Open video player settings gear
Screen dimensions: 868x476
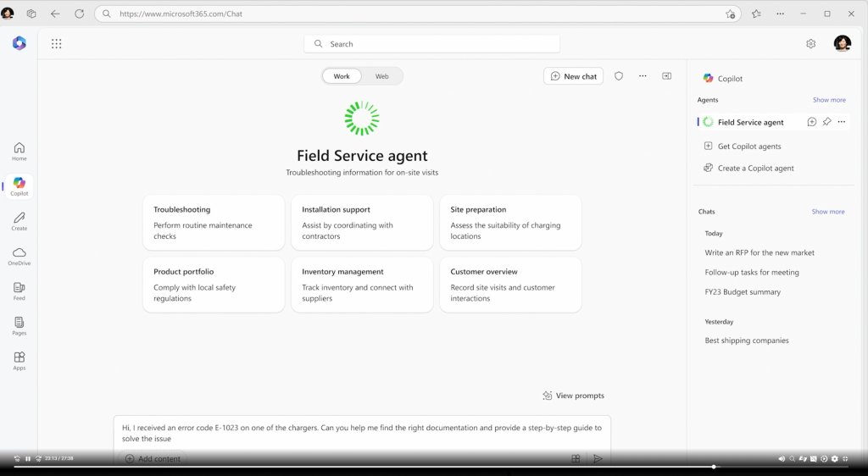tap(835, 458)
